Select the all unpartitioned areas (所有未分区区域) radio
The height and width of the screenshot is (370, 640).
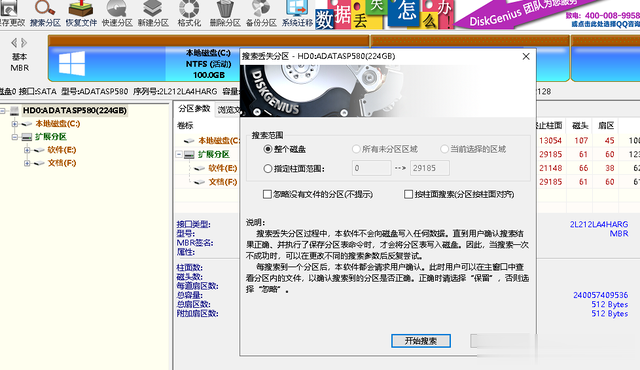point(356,149)
